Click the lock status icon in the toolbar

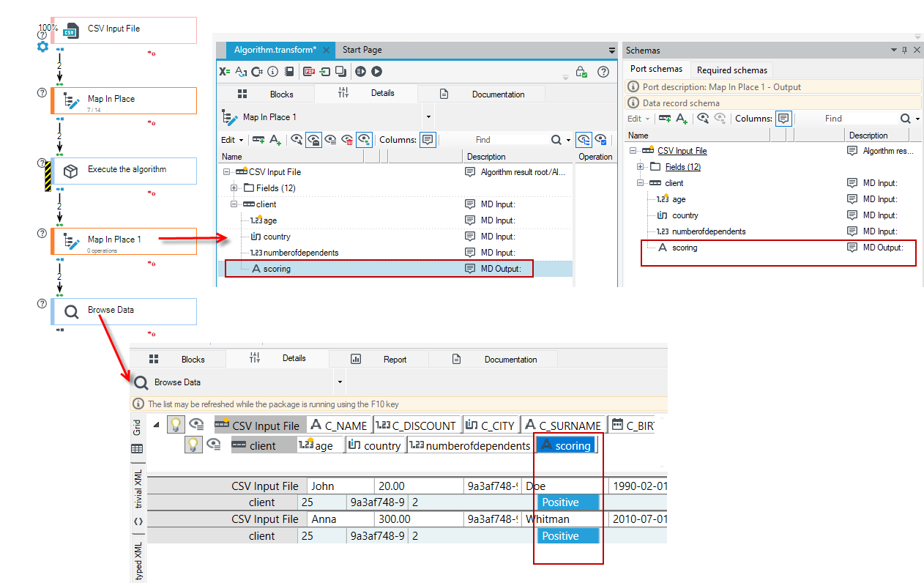coord(581,72)
